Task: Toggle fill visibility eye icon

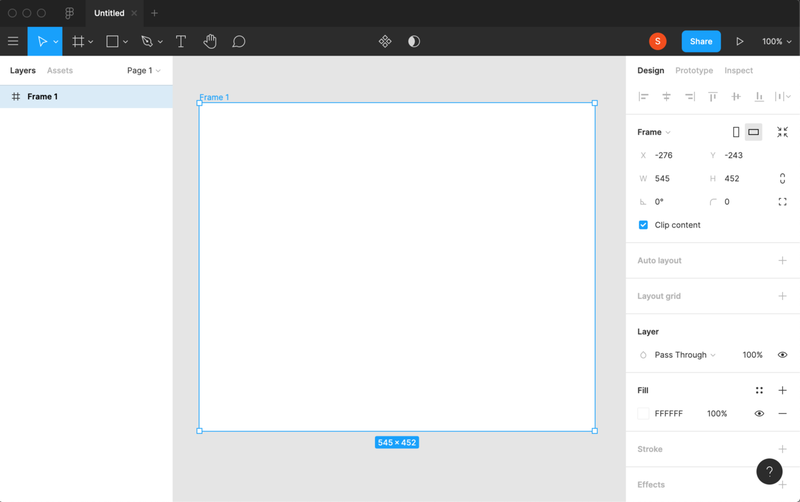Action: [x=759, y=413]
